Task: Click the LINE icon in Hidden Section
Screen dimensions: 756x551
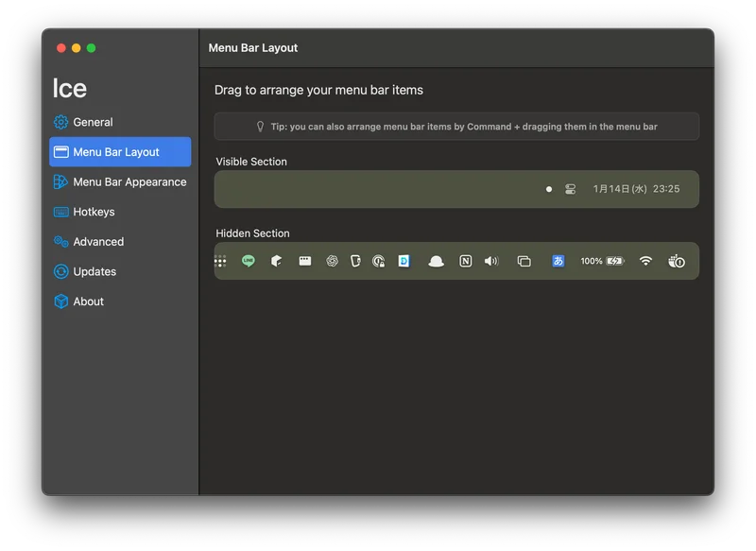Action: 249,261
